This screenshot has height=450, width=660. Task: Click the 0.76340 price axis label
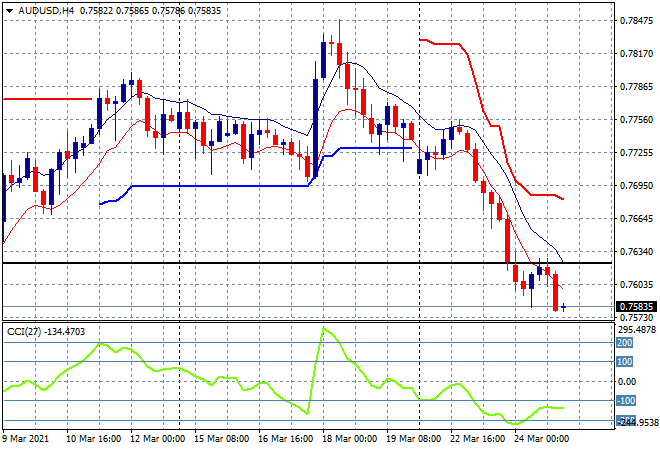coord(636,251)
